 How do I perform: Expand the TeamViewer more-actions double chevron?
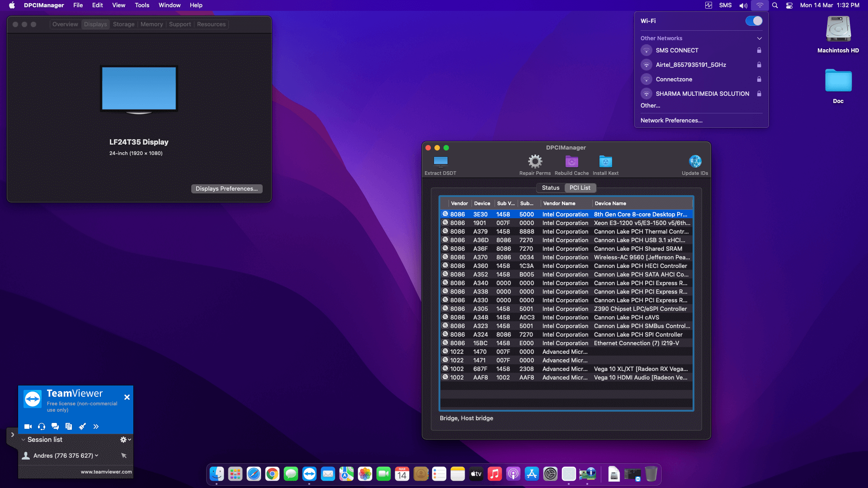coord(96,426)
